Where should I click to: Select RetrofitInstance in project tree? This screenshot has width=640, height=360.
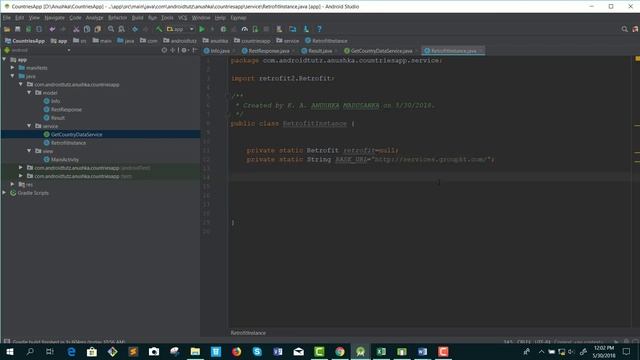(64, 143)
